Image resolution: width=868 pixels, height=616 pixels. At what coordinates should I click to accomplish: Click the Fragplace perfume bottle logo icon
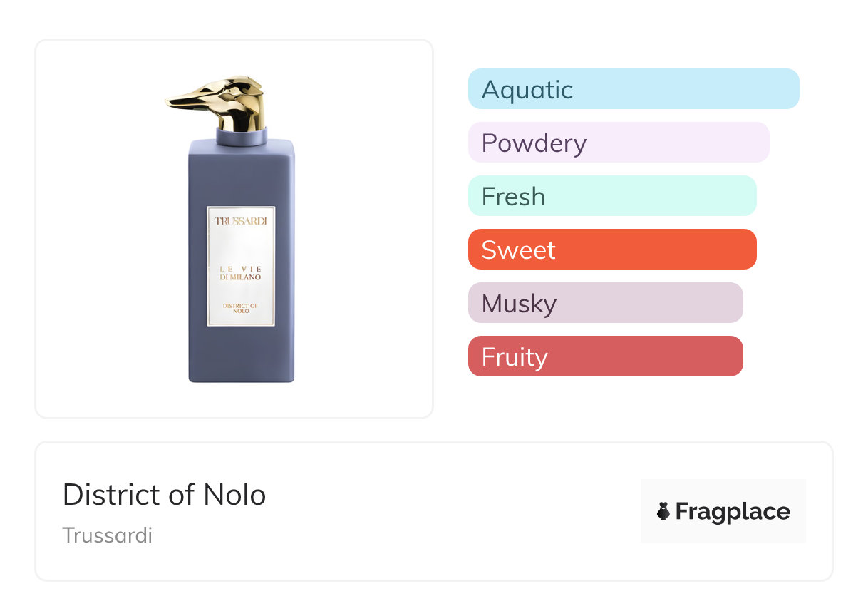pyautogui.click(x=663, y=511)
